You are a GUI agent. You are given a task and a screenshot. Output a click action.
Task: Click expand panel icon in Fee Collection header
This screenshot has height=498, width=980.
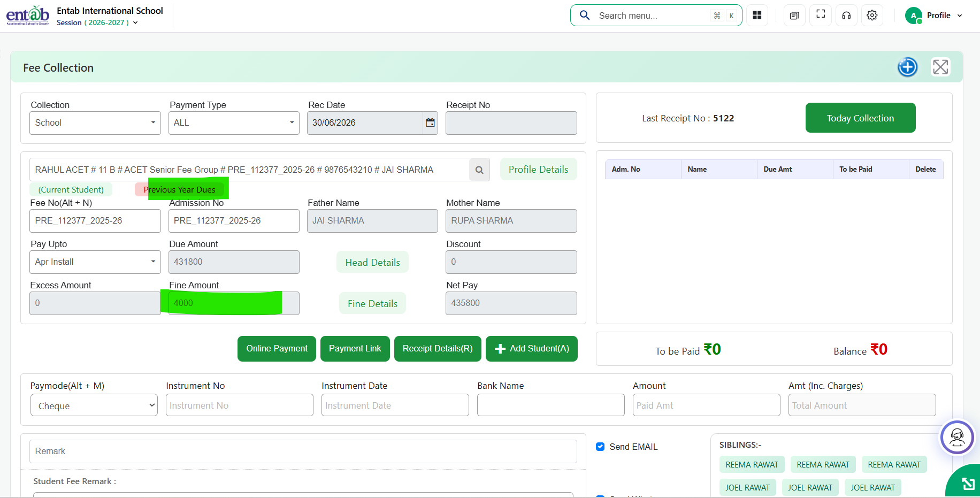tap(940, 67)
